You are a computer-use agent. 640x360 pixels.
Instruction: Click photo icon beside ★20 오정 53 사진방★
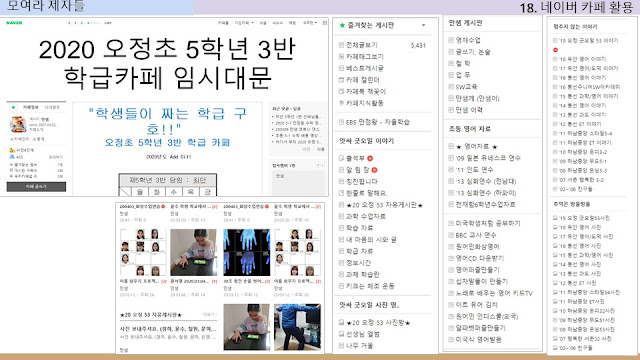coord(342,322)
